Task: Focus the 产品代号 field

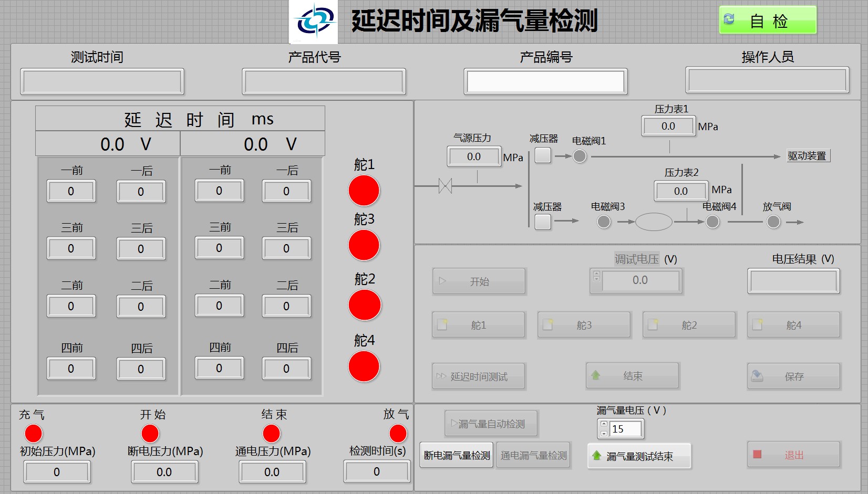Action: click(324, 81)
